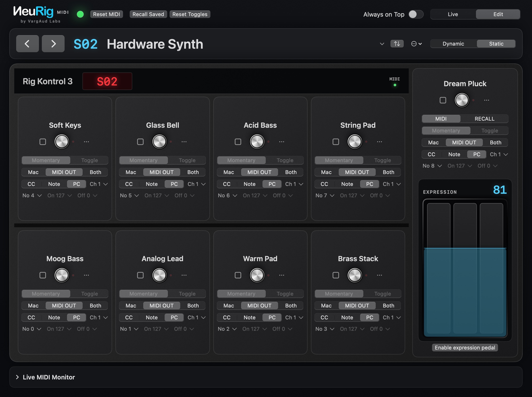This screenshot has height=397, width=532.
Task: Click the Brass Stack knob
Action: 355,275
